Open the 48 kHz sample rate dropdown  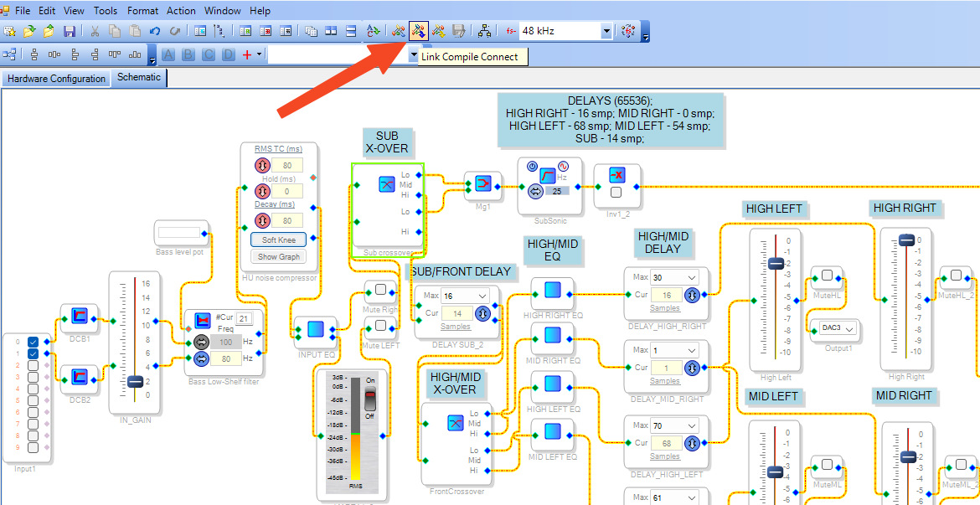605,31
